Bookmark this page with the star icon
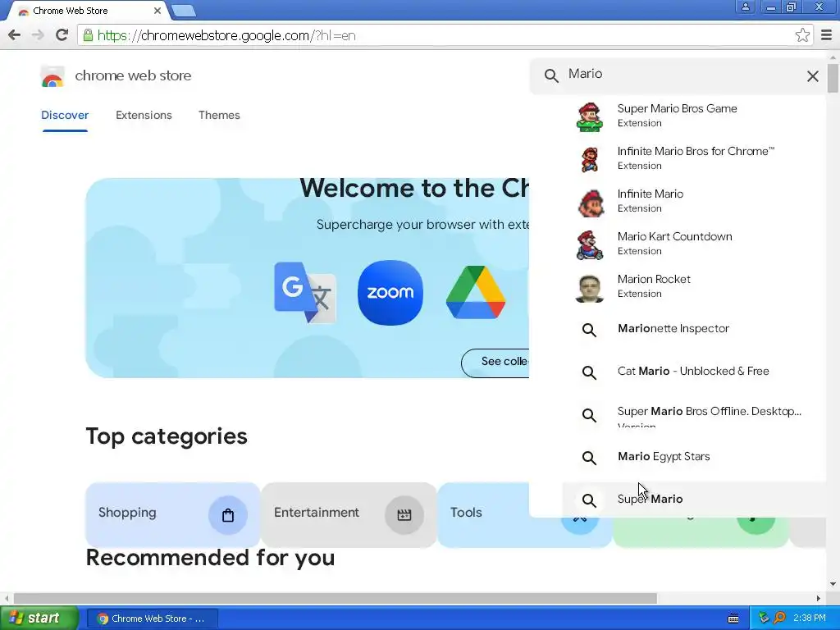The image size is (840, 630). 802,35
